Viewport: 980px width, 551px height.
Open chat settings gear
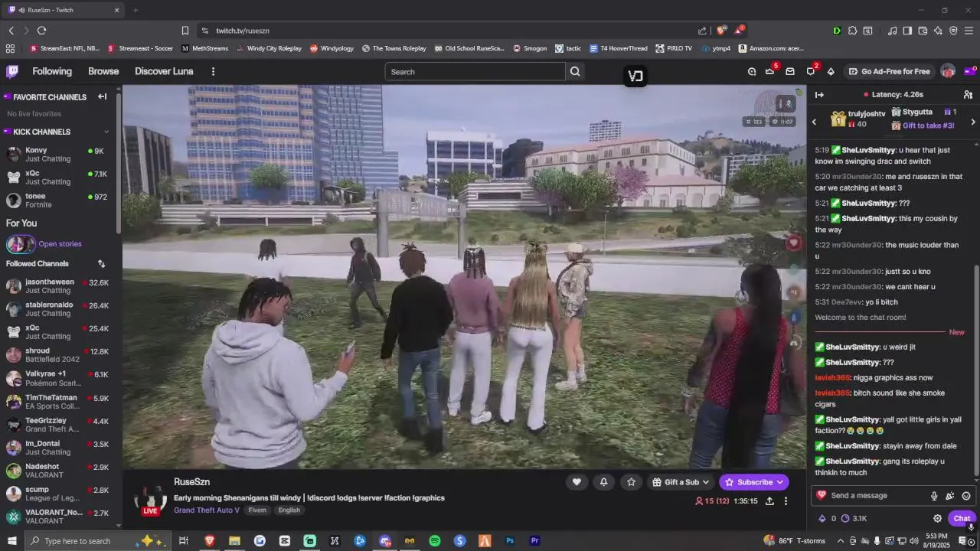[x=937, y=518]
